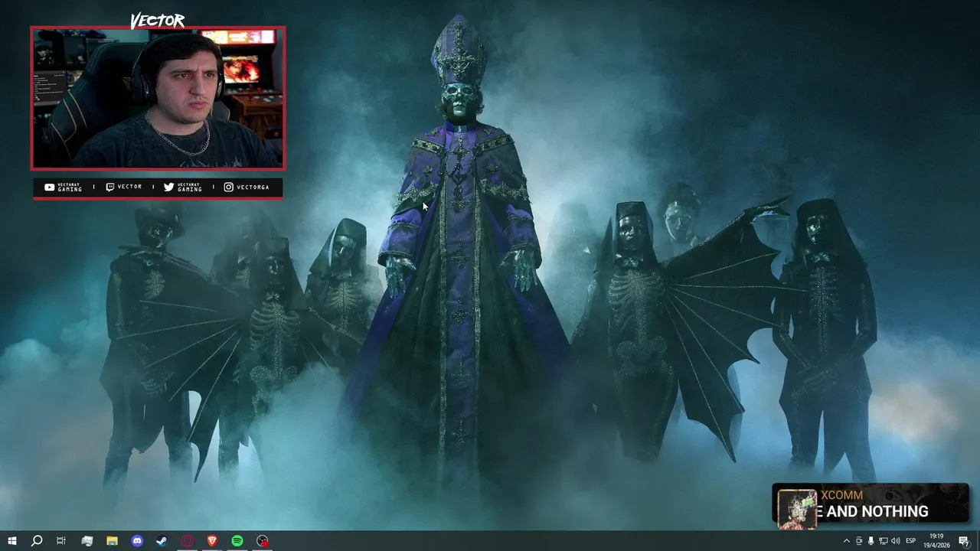Switch the ESP input language indicator
Screen dimensions: 980x551
tap(910, 541)
